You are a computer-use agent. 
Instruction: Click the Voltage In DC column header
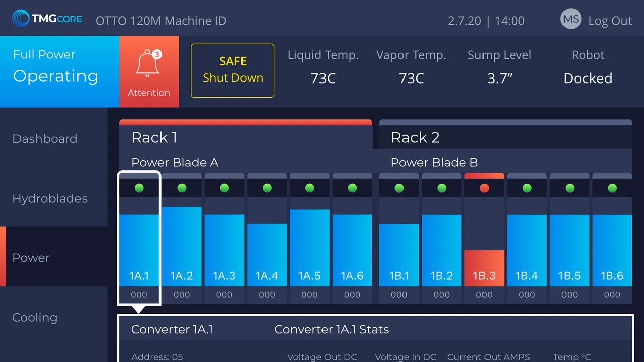[406, 357]
